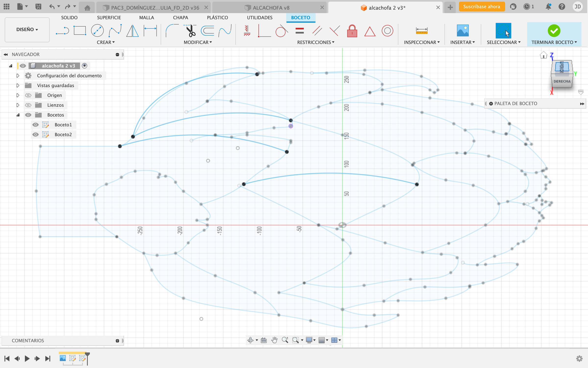Screen dimensions: 588x368
Task: Open the Look At tool in navigation bar
Action: coord(264,340)
